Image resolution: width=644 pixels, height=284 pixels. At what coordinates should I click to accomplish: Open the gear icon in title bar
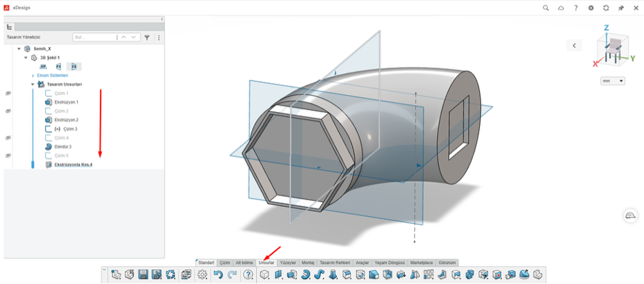pos(591,8)
